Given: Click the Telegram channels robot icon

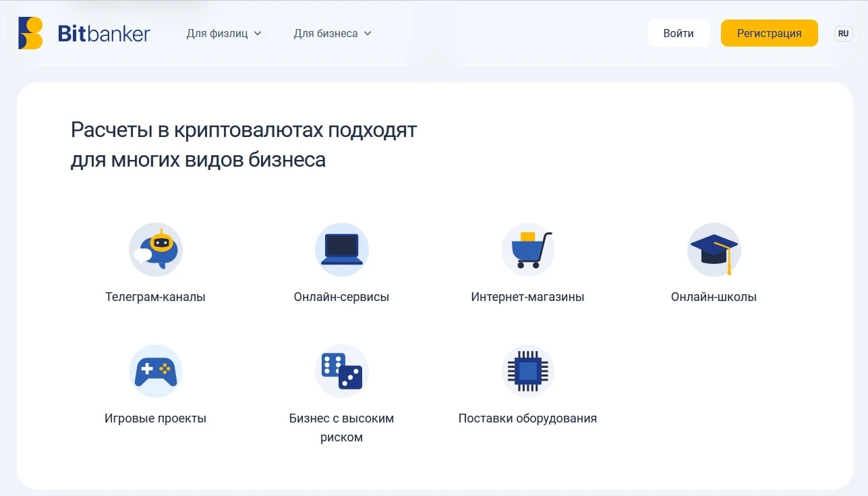Looking at the screenshot, I should 156,250.
